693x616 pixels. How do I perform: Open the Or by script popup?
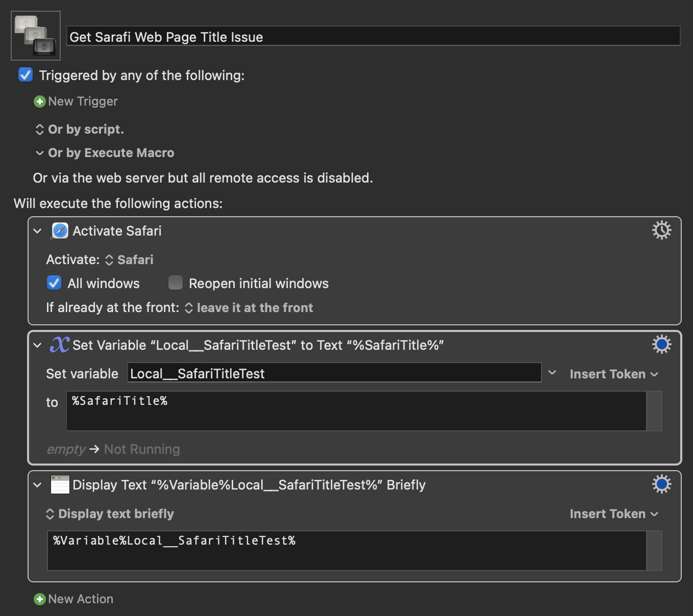[x=80, y=130]
